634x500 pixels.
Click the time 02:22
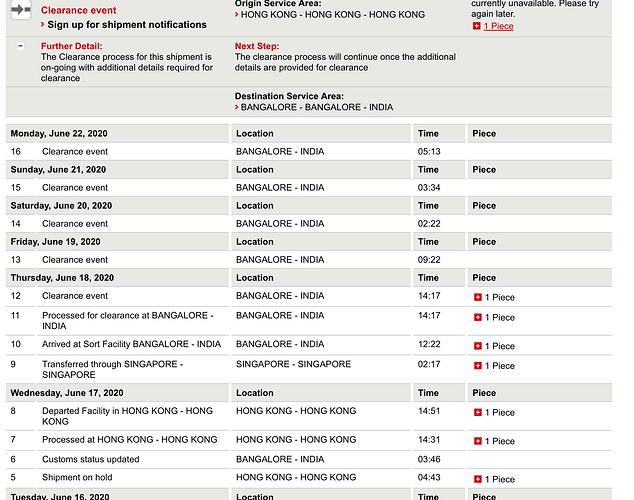coord(429,224)
